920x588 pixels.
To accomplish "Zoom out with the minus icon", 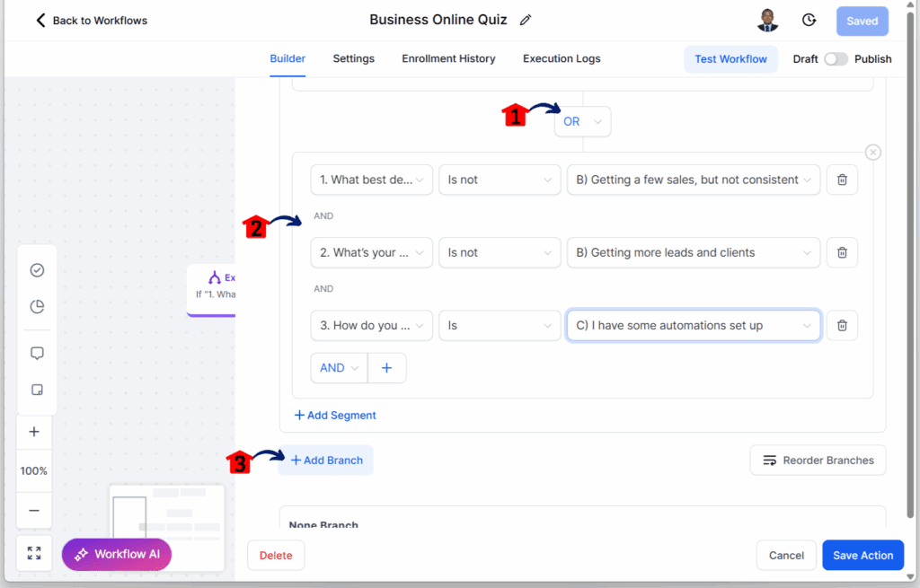I will click(x=34, y=511).
